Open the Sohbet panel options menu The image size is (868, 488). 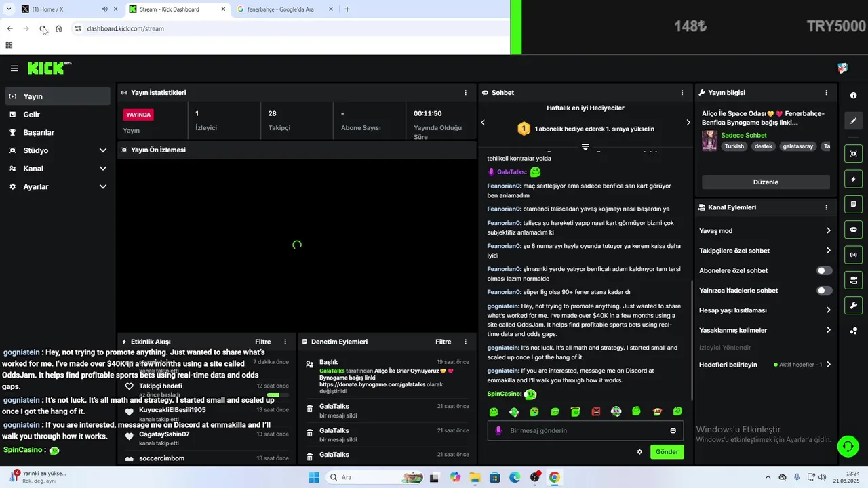(x=682, y=93)
